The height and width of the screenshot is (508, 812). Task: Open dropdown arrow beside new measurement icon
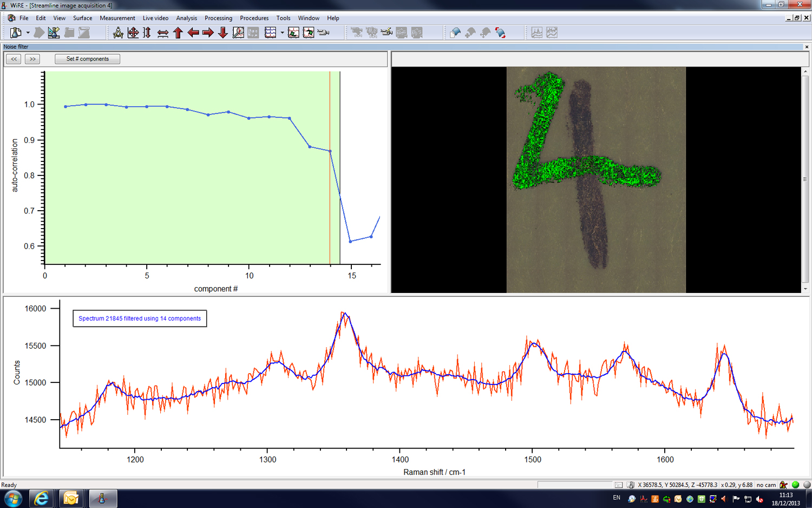click(x=28, y=33)
